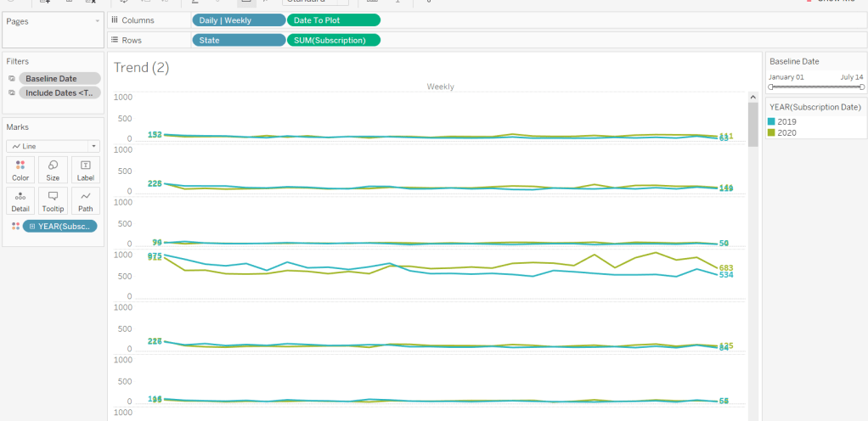This screenshot has width=868, height=421.
Task: Click the 2020 legend color swatch
Action: [x=772, y=132]
